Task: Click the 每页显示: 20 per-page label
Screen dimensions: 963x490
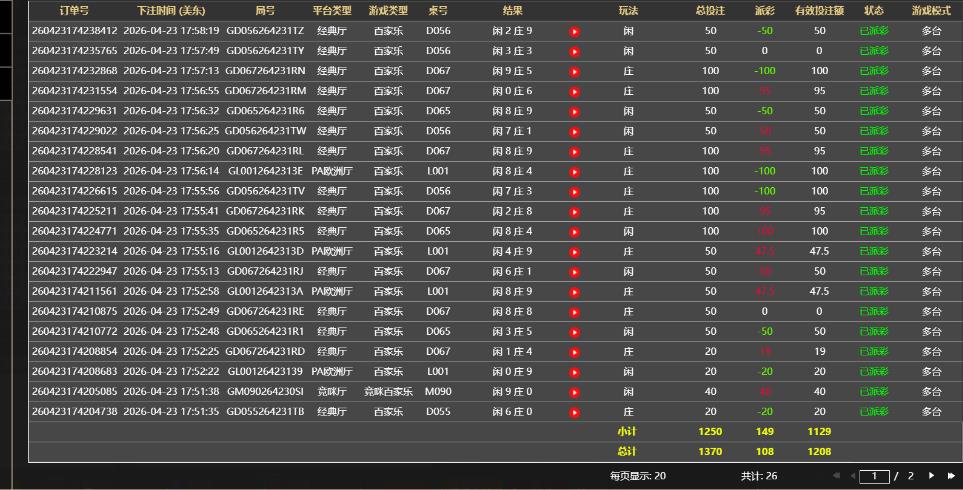Action: tap(637, 476)
